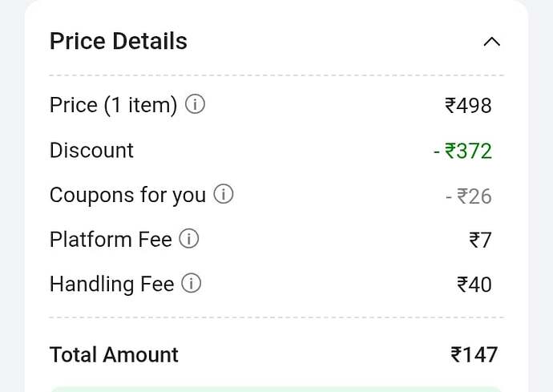Click the ₹147 total amount value
Viewport: 553px width, 392px height.
pos(474,354)
